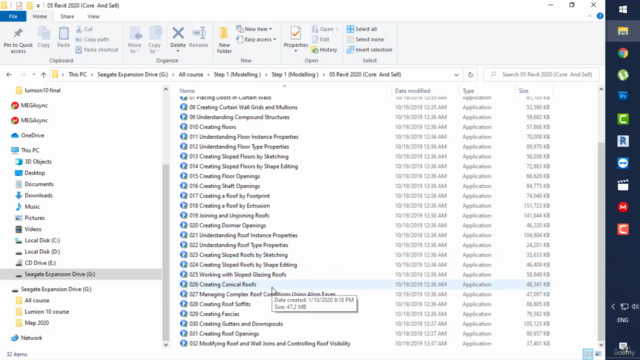Open the New item dropdown
Image resolution: width=640 pixels, height=360 pixels.
tap(254, 29)
